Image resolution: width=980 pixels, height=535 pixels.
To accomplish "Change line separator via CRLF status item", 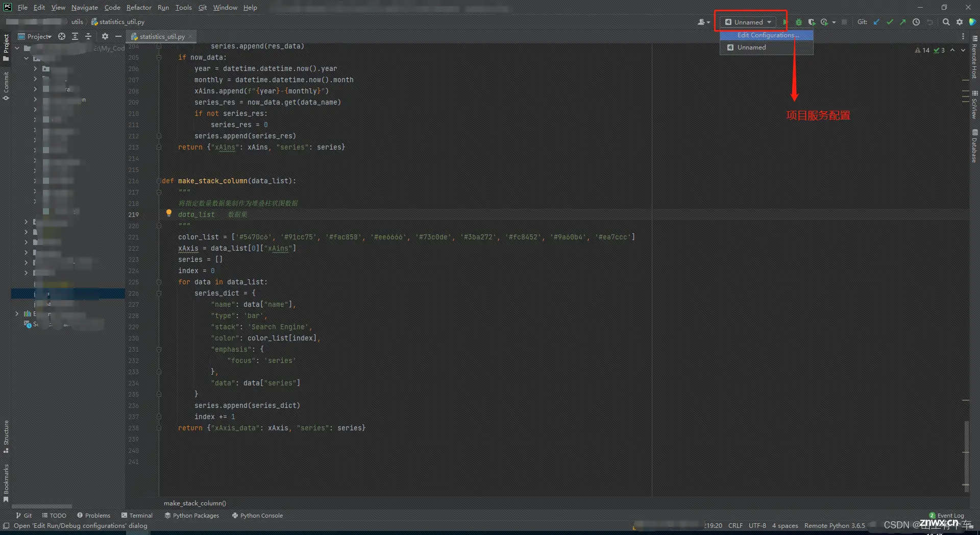I will (x=736, y=525).
